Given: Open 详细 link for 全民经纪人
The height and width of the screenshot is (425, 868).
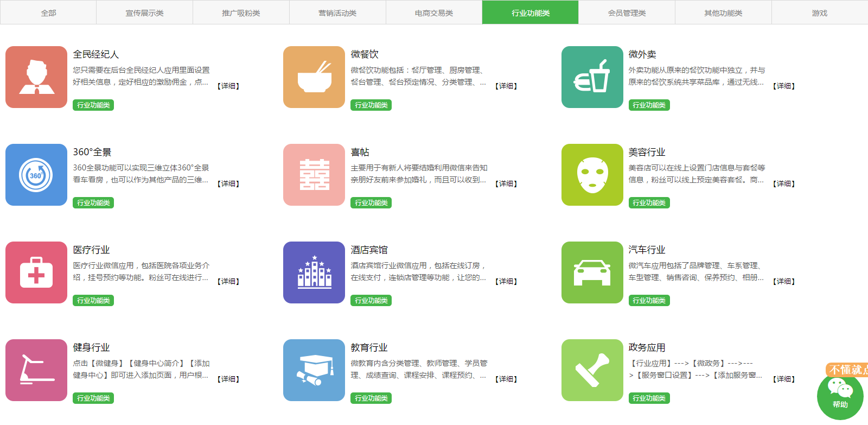Looking at the screenshot, I should [228, 86].
